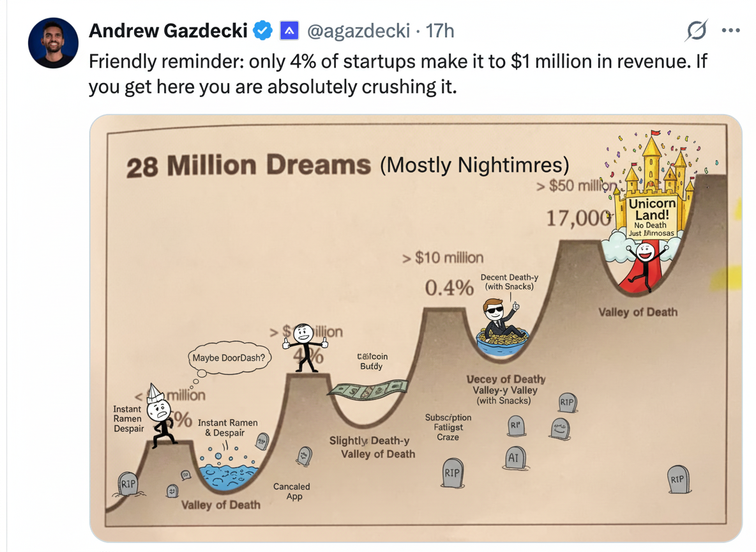
Task: Open the 17h timestamp link
Action: pyautogui.click(x=439, y=30)
